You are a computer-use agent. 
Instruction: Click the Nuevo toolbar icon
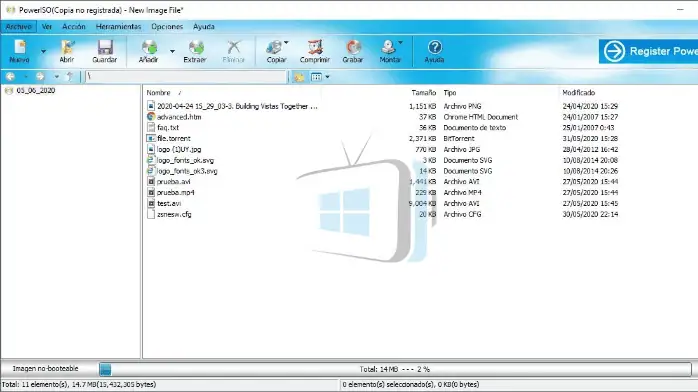coord(20,51)
